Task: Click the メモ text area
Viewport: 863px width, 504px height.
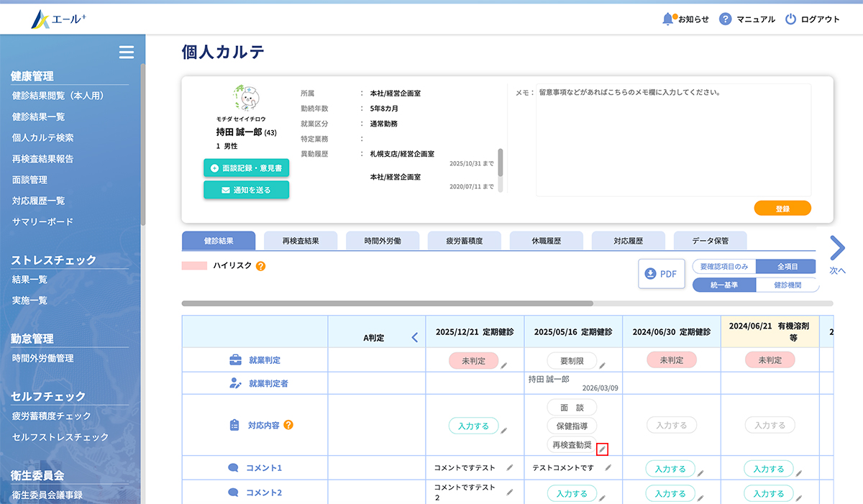Action: coord(673,140)
